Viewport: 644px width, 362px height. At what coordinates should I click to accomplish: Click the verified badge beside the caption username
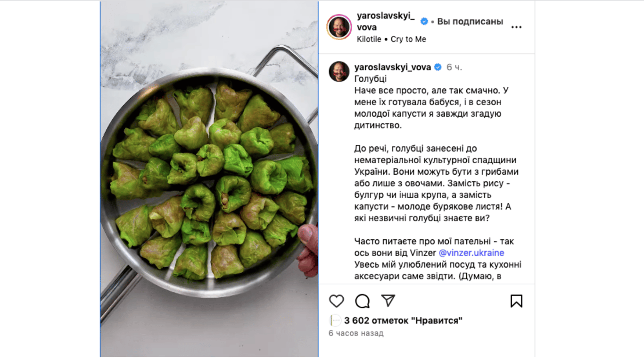click(x=438, y=67)
